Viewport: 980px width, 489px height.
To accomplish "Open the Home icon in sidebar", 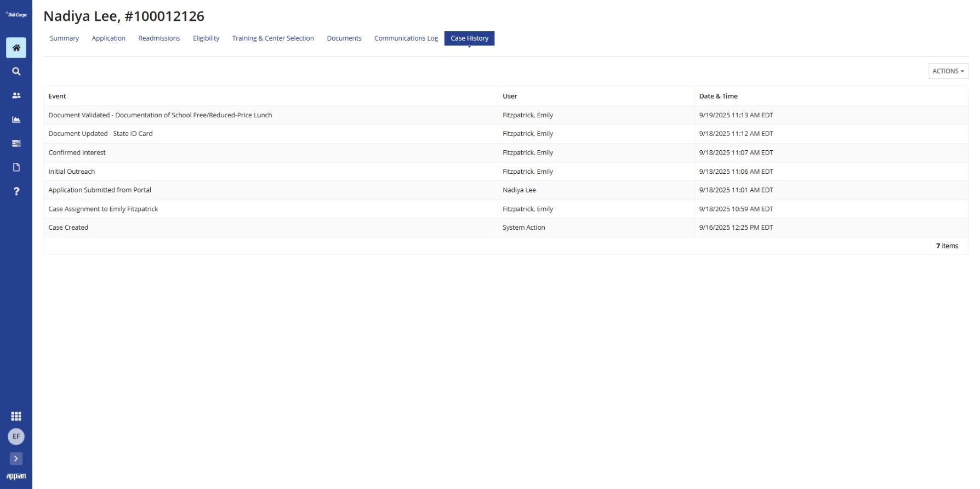I will coord(16,48).
